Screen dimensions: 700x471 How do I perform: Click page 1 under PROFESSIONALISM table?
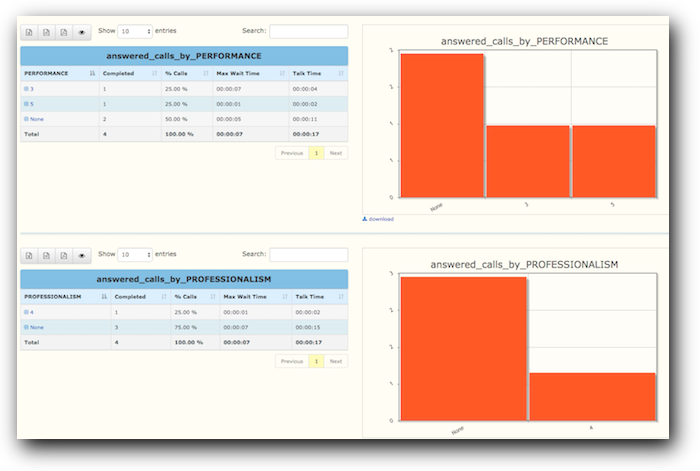click(x=317, y=361)
